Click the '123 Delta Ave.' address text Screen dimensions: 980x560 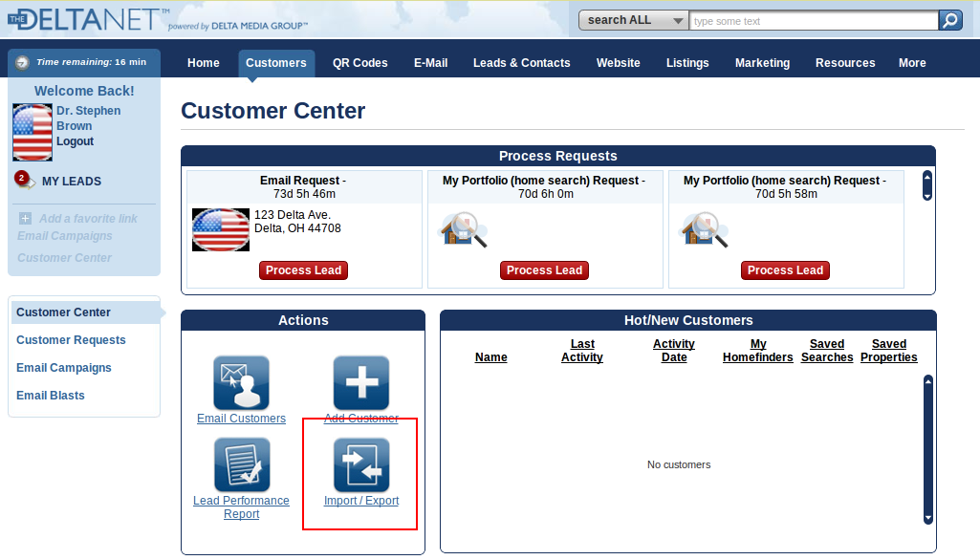[293, 214]
